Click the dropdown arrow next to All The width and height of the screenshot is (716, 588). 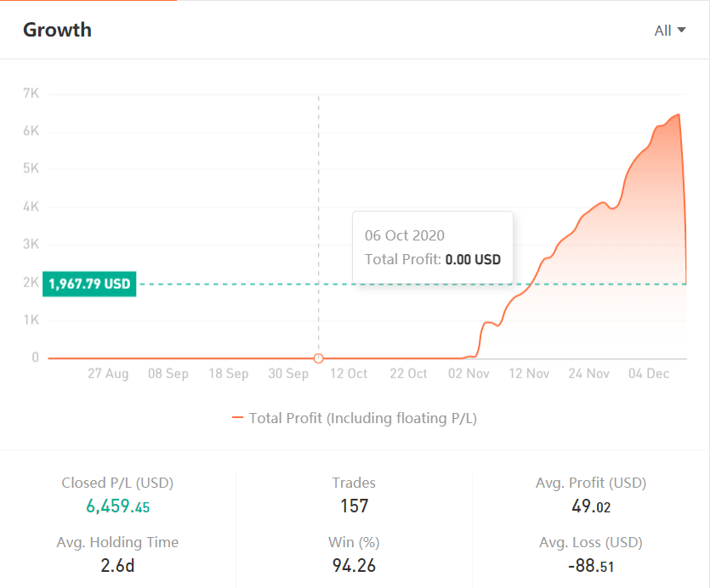click(681, 30)
